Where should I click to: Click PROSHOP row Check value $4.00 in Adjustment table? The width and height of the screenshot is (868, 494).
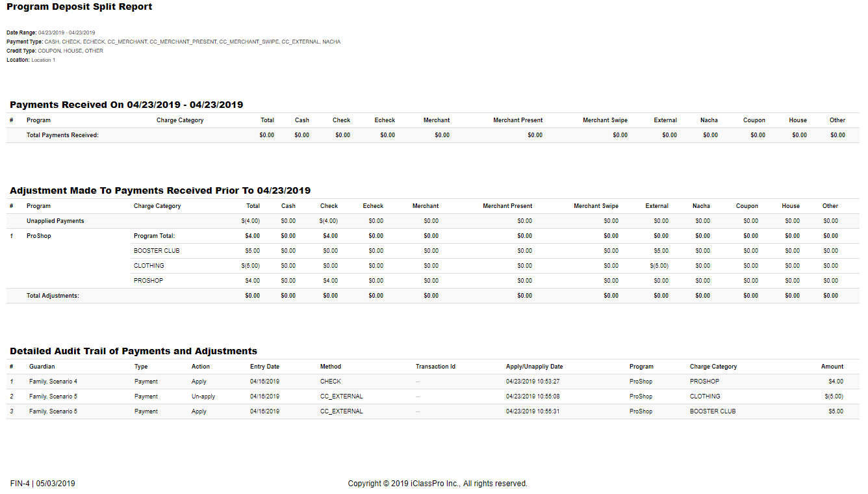point(330,281)
